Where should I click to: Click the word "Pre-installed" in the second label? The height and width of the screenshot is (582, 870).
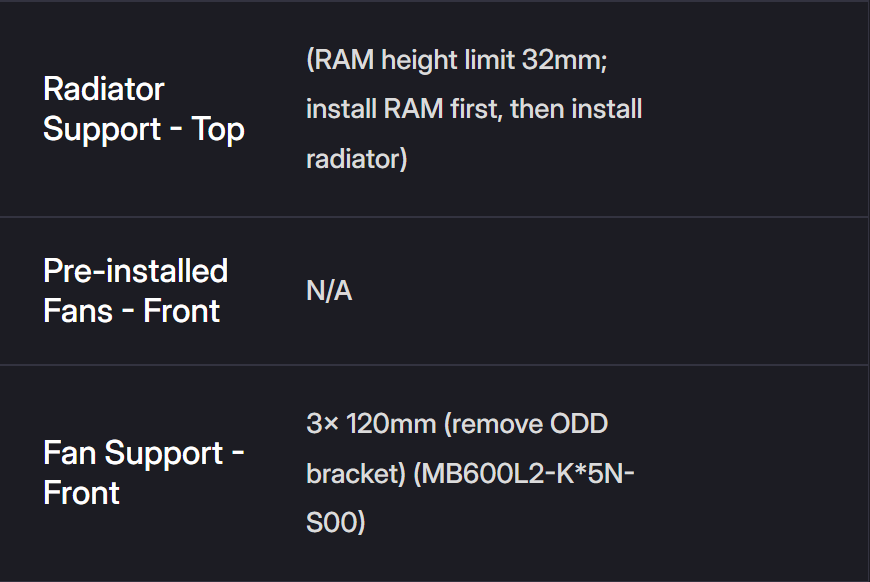click(135, 271)
